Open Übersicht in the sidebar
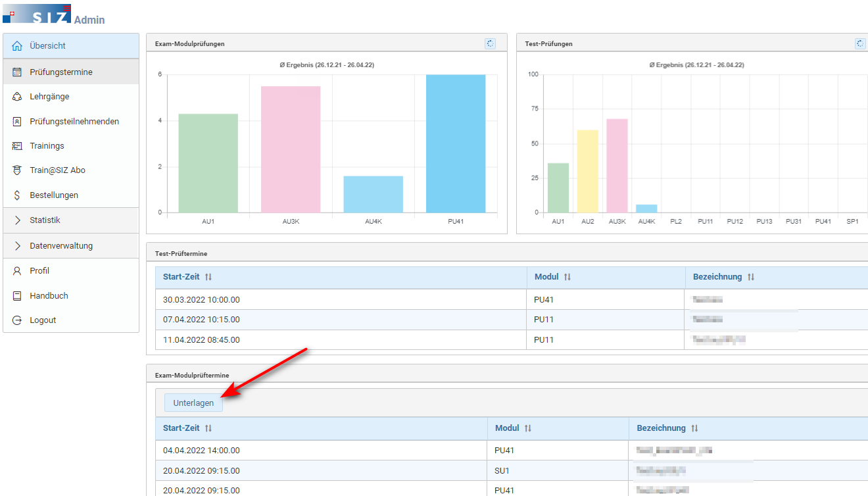 (71, 46)
